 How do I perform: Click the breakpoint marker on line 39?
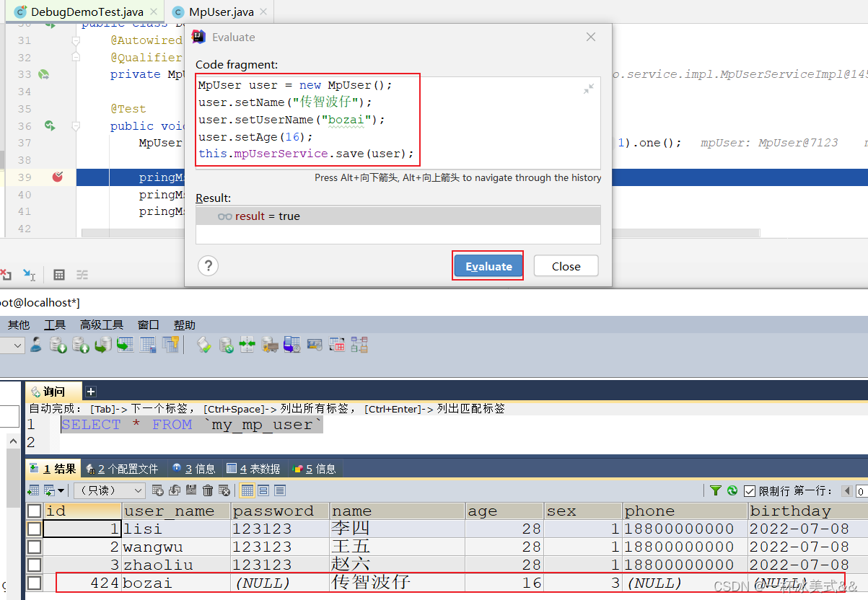pos(58,177)
